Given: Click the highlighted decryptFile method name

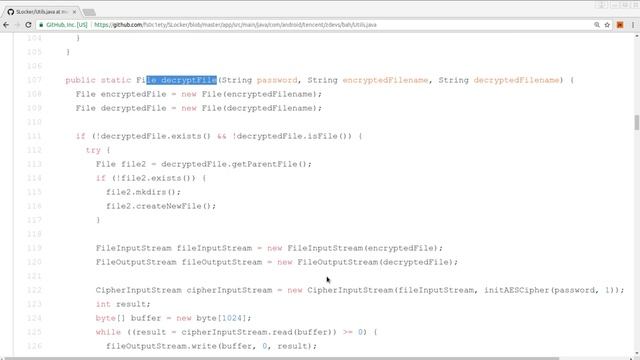Looking at the screenshot, I should (189, 80).
